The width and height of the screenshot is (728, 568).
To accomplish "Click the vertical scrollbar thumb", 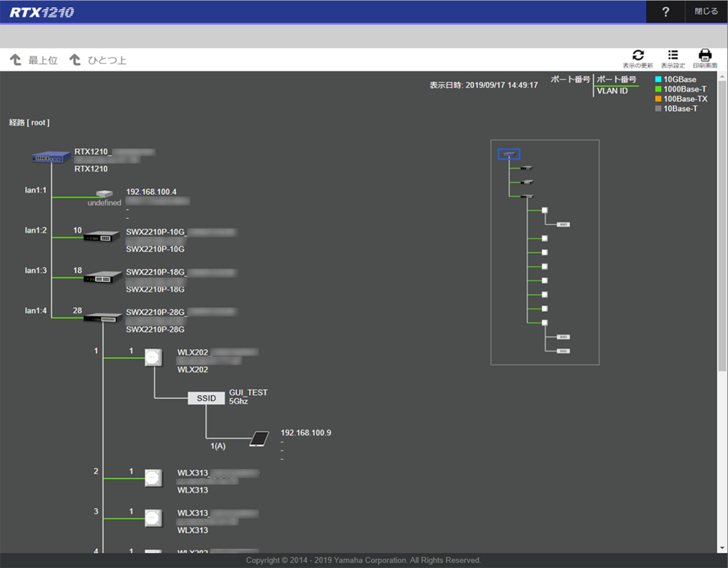I will tap(722, 226).
